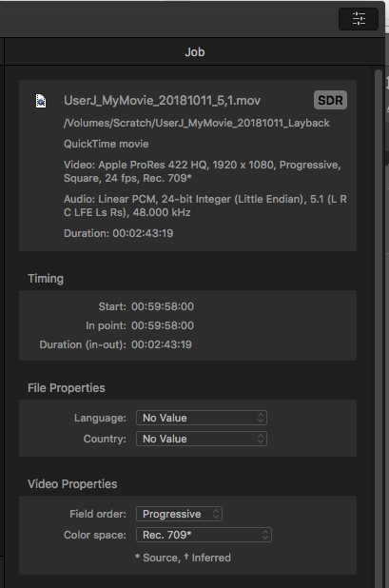Open the Country dropdown
This screenshot has width=389, height=588.
pos(202,439)
